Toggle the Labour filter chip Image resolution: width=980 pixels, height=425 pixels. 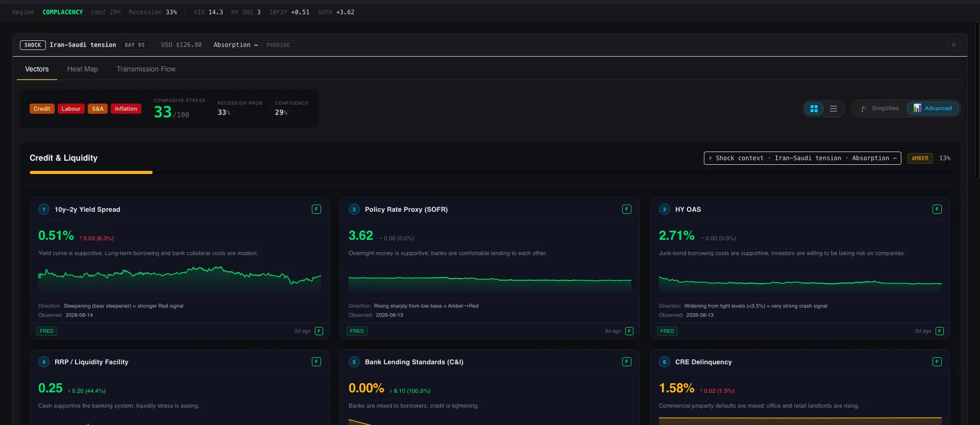coord(71,109)
